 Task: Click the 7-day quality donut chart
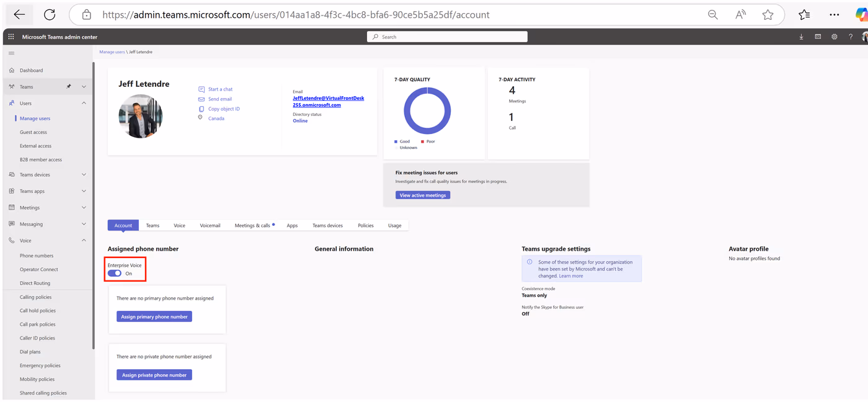coord(427,111)
